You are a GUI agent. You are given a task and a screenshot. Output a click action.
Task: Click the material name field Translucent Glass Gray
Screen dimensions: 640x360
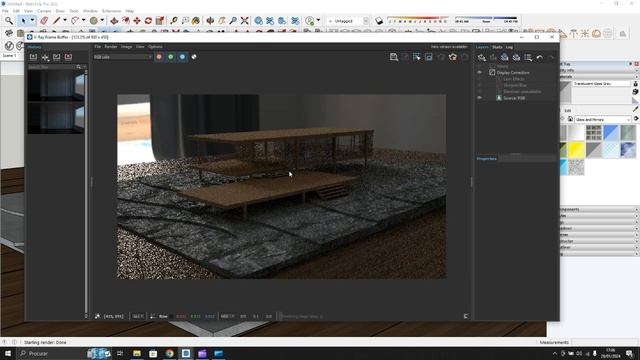601,83
